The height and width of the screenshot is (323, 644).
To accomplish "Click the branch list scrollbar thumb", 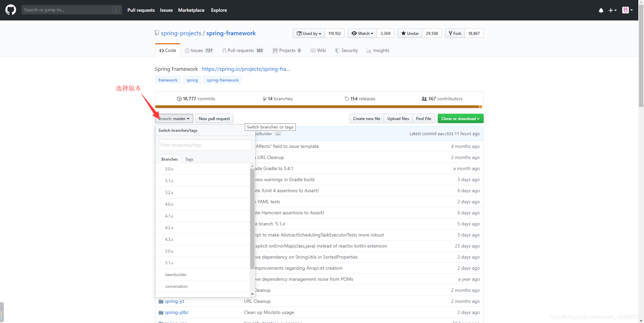I will [x=252, y=219].
